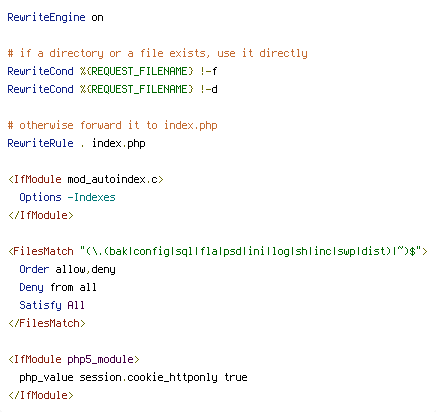Image resolution: width=436 pixels, height=412 pixels.
Task: Click the second %{REQUEST_FILENAME} variable
Action: pyautogui.click(x=137, y=89)
